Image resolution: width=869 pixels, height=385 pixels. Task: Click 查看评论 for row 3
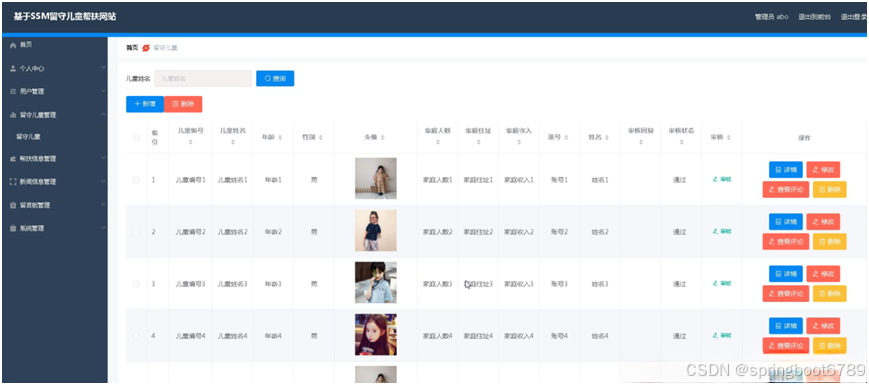tap(786, 294)
